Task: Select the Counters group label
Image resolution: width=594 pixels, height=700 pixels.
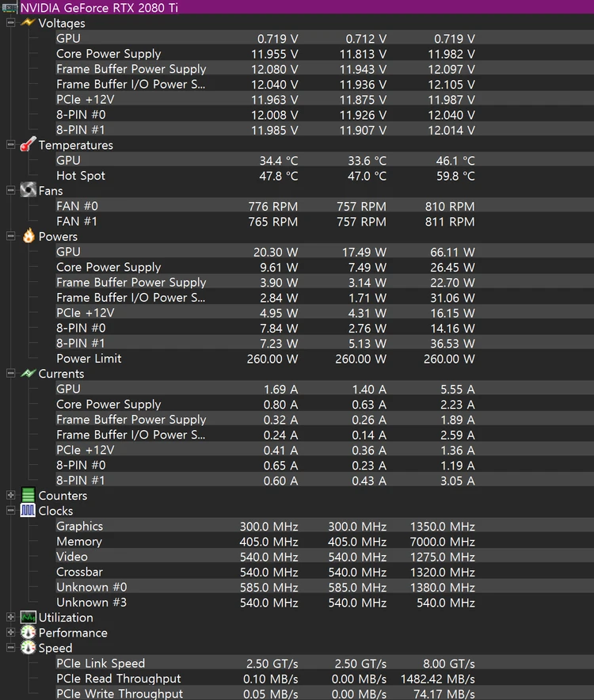Action: pyautogui.click(x=63, y=496)
